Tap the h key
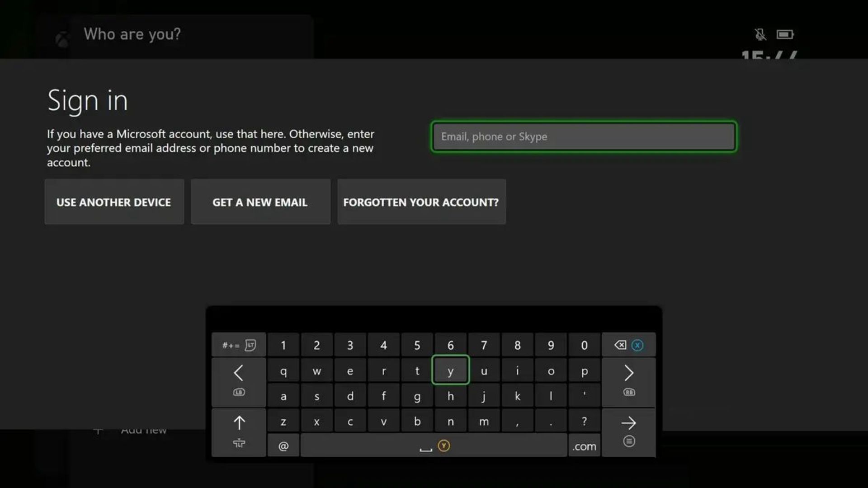This screenshot has height=488, width=868. coord(451,396)
